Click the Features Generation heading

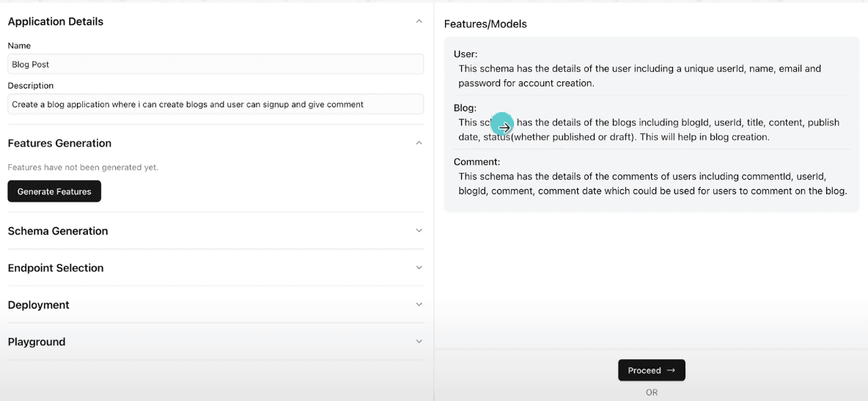pos(60,143)
